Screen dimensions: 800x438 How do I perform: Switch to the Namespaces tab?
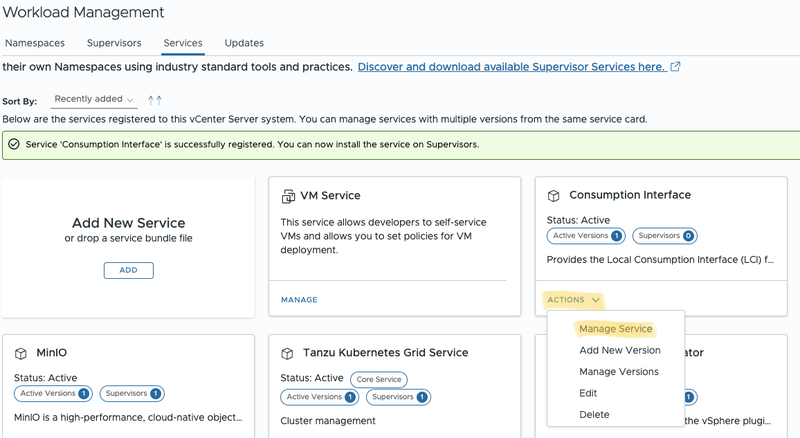pyautogui.click(x=37, y=43)
